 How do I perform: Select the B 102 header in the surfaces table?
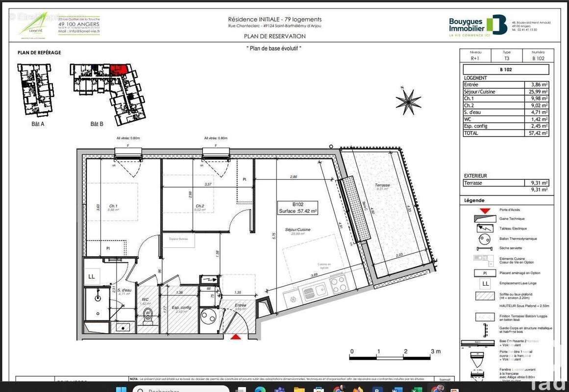505,70
